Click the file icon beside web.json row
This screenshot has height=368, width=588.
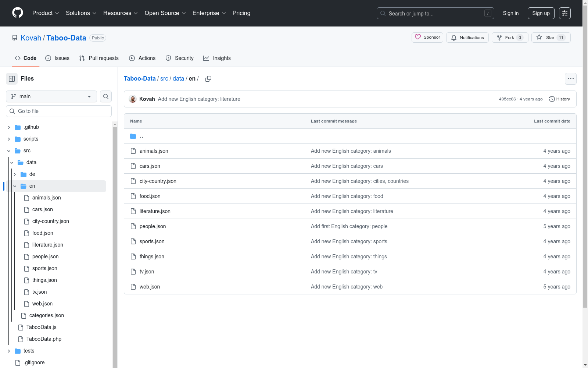[133, 287]
